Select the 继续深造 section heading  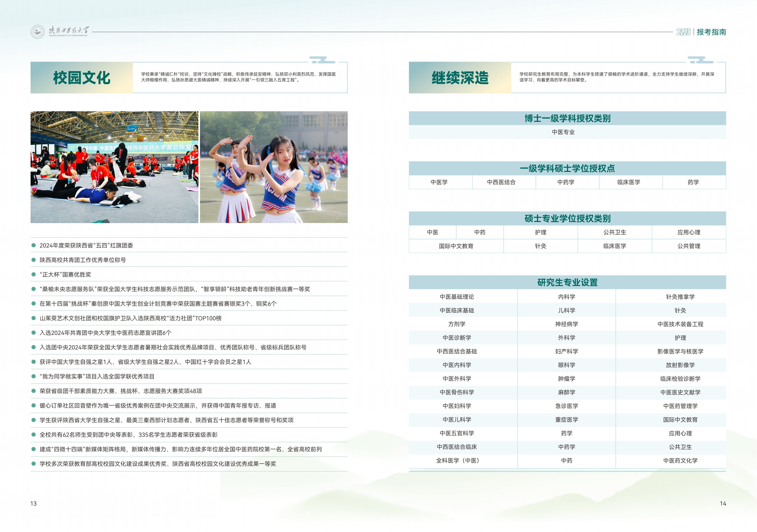(460, 78)
